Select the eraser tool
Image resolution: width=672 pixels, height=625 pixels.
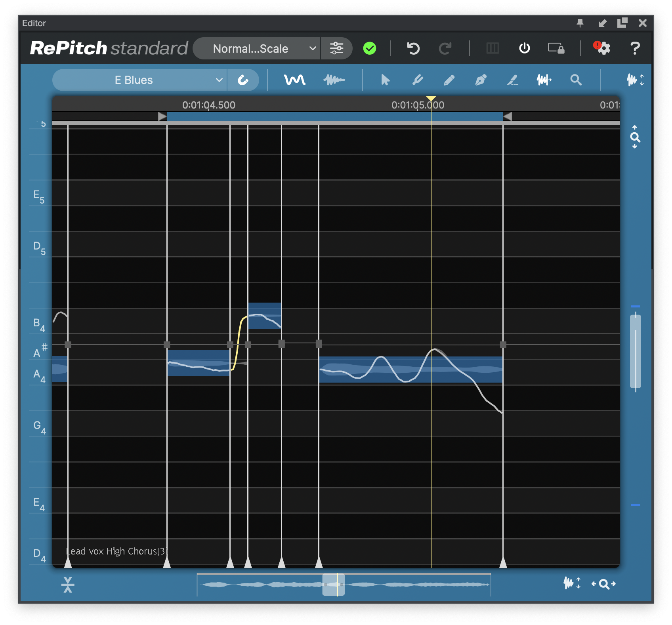[512, 80]
